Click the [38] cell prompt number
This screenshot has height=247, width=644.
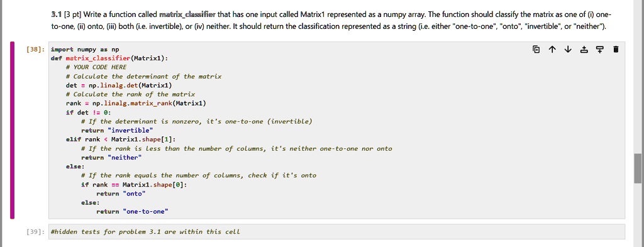[x=34, y=49]
